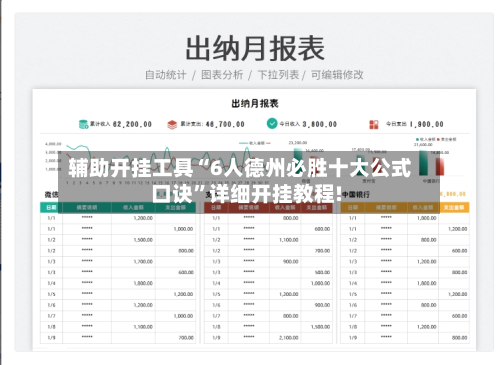Screen dimensions: 500x365
Task: Select today's expense value 1,900.00
Action: 427,124
